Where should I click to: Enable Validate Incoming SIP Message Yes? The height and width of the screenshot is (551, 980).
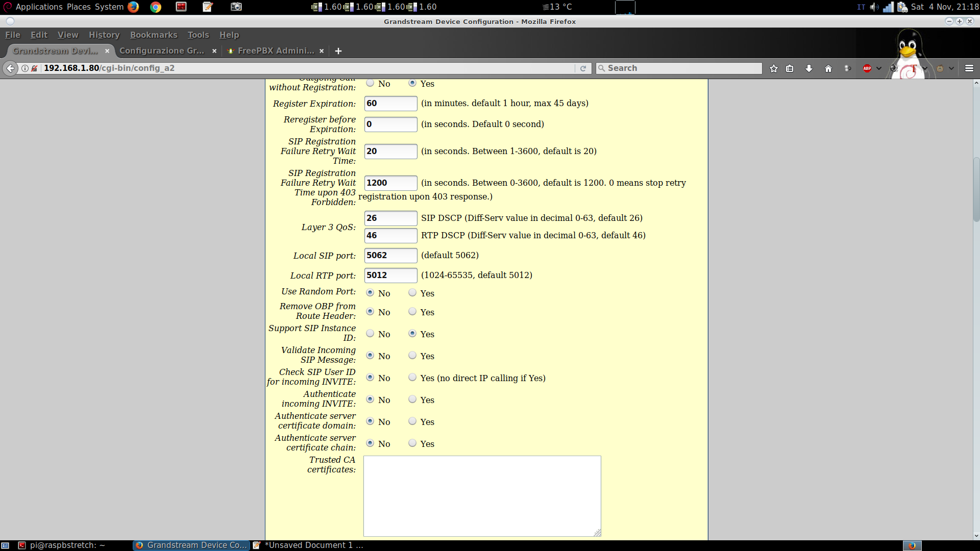(x=412, y=356)
